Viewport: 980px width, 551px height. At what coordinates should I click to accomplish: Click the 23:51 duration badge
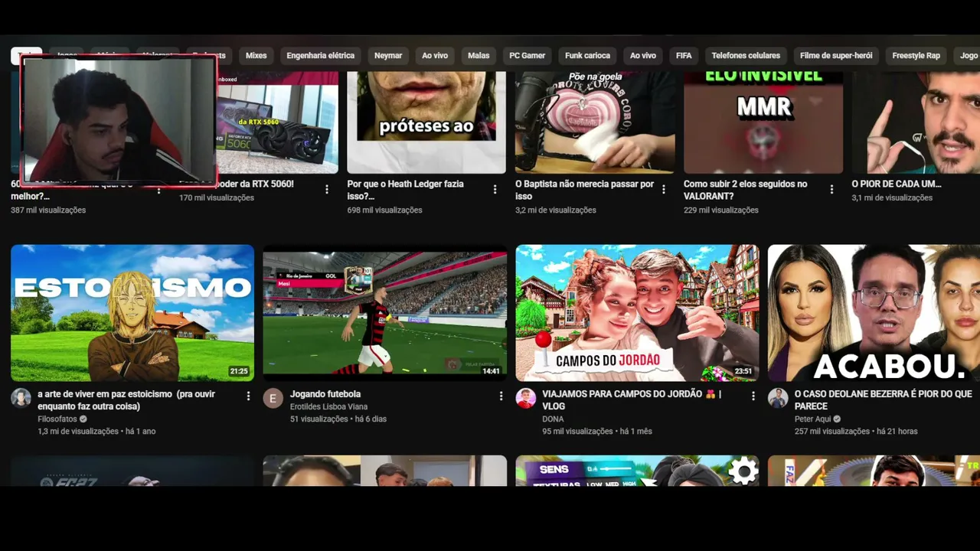(x=743, y=371)
